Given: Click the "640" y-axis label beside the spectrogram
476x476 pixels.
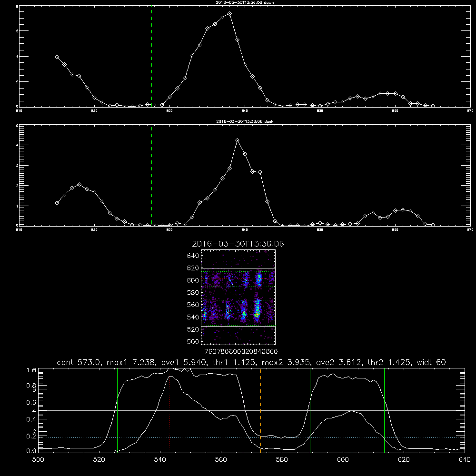Looking at the screenshot, I should 193,256.
